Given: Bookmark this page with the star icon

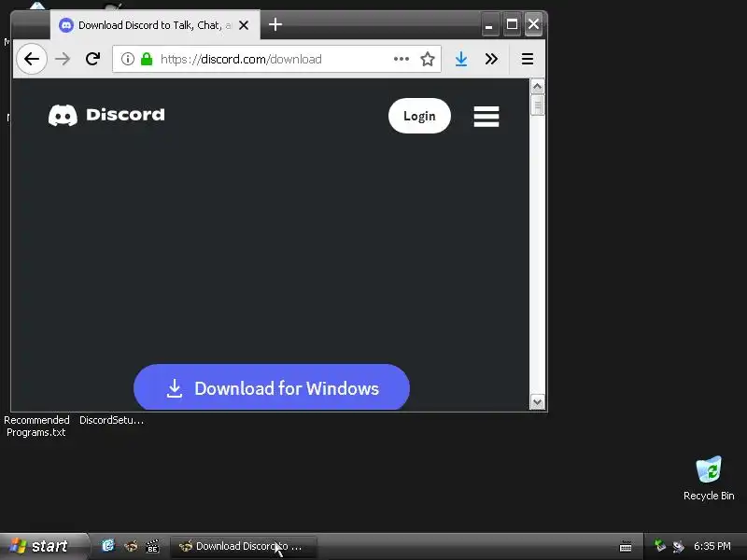Looking at the screenshot, I should (x=428, y=59).
